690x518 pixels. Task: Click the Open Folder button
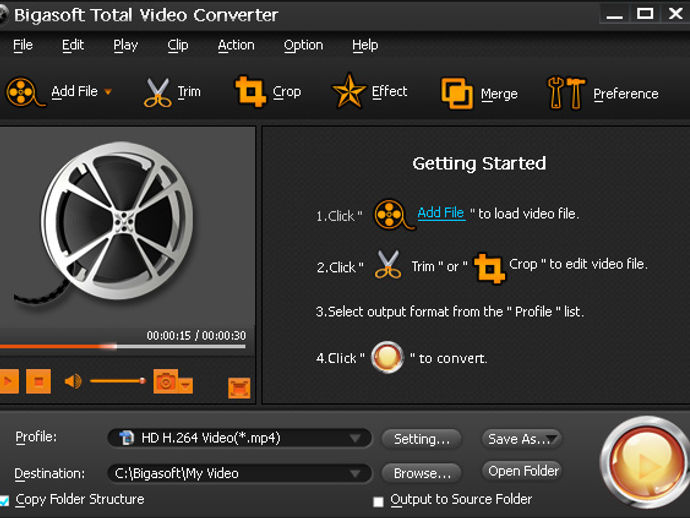click(522, 471)
